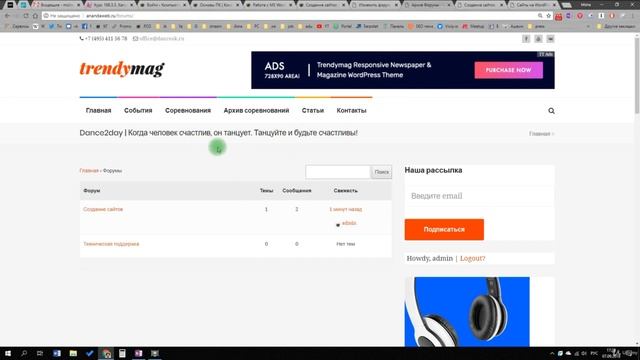Click the PURCHASE NOW banner button
The height and width of the screenshot is (360, 640).
tap(509, 70)
